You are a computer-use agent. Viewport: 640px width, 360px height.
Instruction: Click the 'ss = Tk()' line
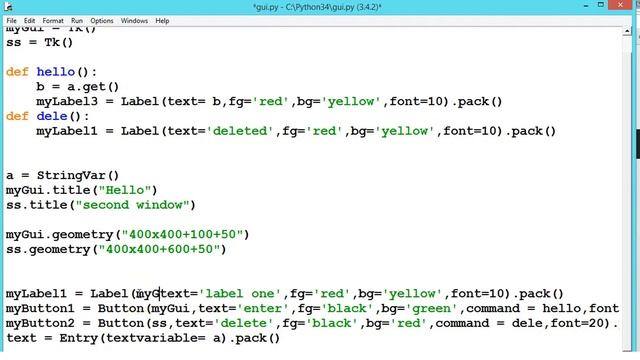point(39,42)
